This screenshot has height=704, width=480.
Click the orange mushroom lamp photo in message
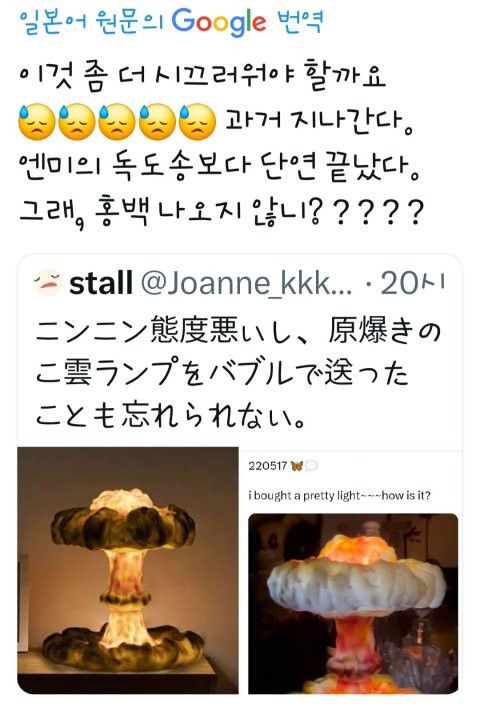pyautogui.click(x=353, y=603)
